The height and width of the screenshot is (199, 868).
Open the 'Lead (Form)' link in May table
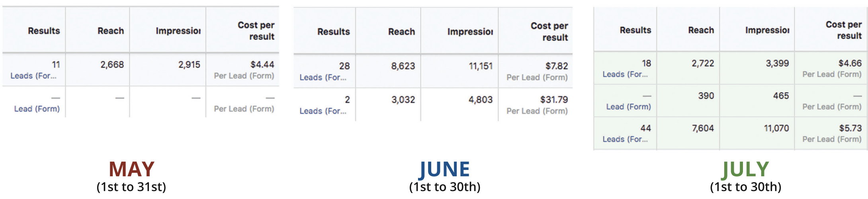[37, 109]
